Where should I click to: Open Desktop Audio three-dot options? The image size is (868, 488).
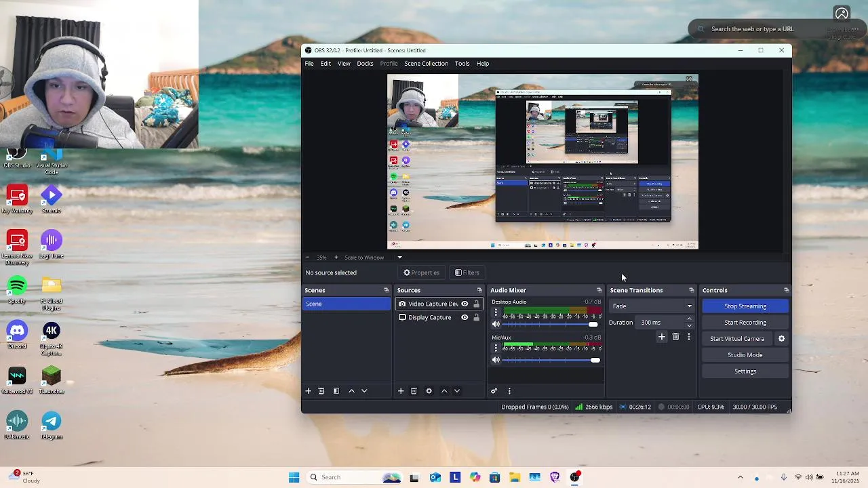click(x=496, y=312)
